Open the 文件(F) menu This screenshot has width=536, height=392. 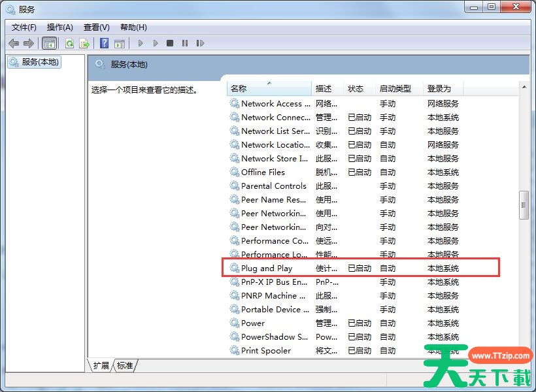pyautogui.click(x=24, y=27)
